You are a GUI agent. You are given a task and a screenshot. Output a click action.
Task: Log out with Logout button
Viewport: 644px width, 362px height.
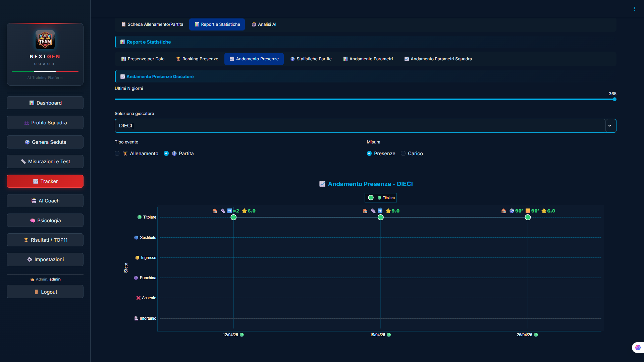click(45, 292)
